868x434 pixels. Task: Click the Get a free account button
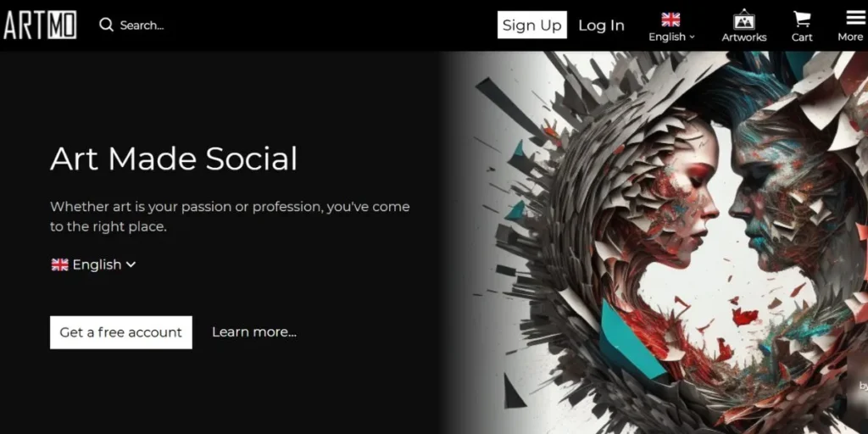click(121, 332)
